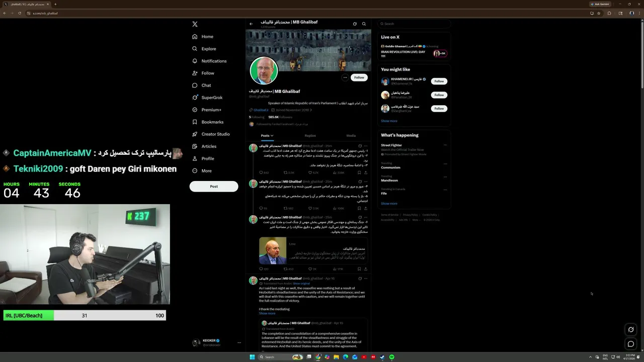Repost the post with 453 reposts
This screenshot has width=644, height=362.
[286, 269]
